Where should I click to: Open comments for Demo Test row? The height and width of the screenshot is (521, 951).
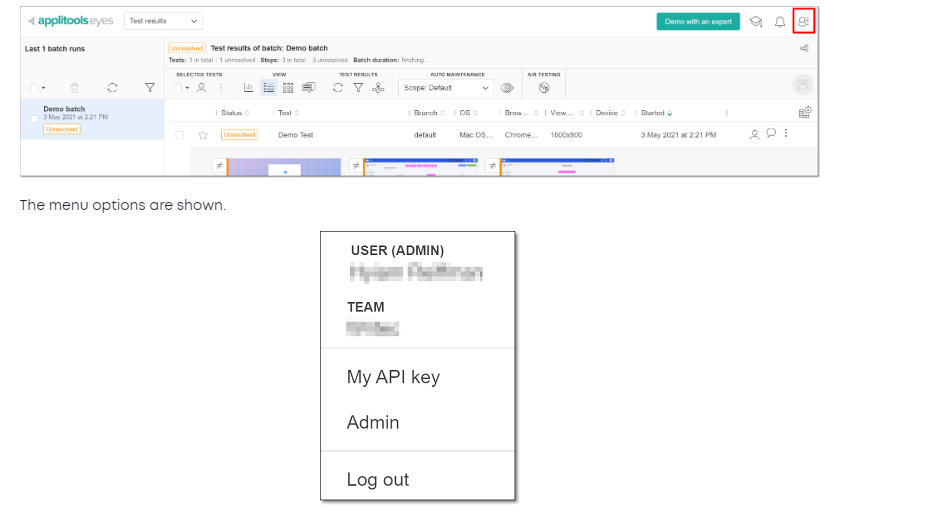click(x=771, y=133)
